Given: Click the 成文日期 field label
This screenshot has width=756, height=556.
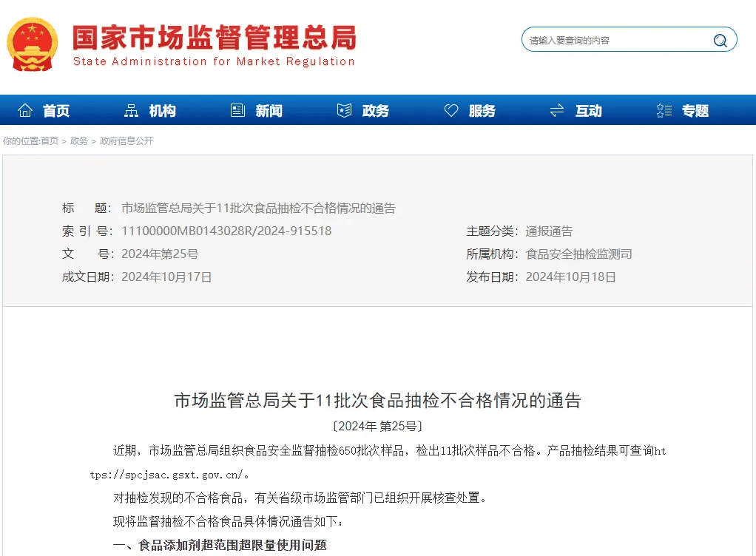Looking at the screenshot, I should (87, 277).
